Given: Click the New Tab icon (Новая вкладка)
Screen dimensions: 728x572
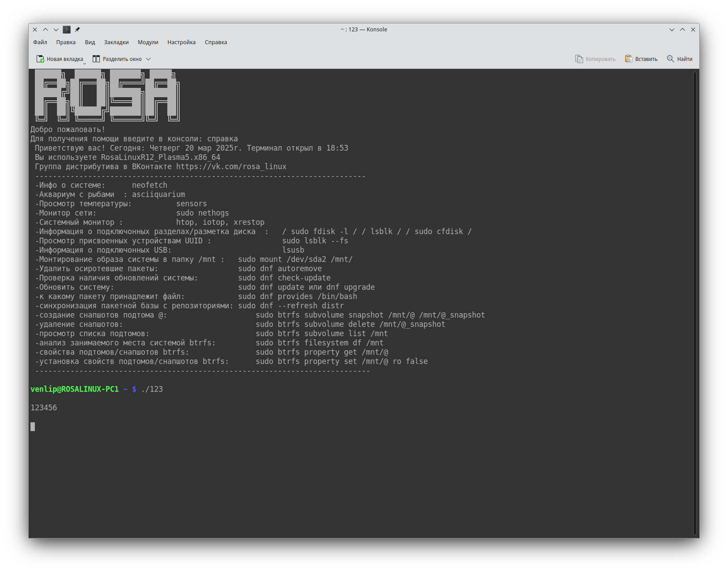Looking at the screenshot, I should pyautogui.click(x=40, y=59).
